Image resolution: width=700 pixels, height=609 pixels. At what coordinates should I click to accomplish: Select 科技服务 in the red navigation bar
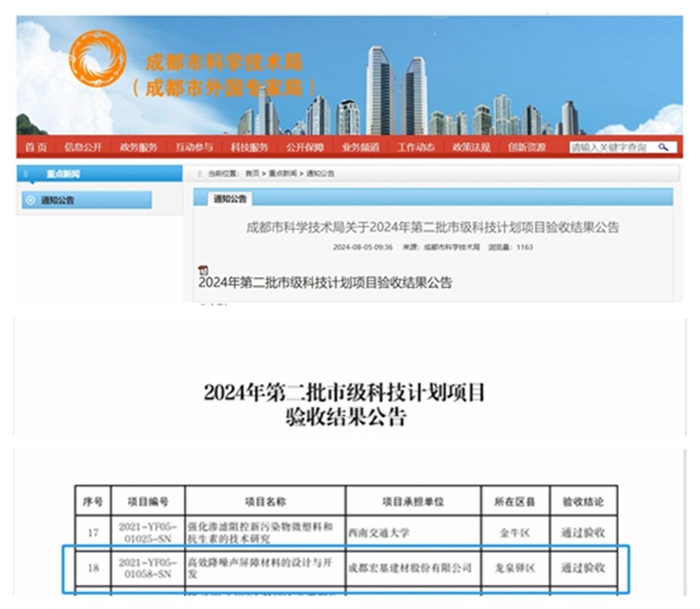tap(249, 147)
